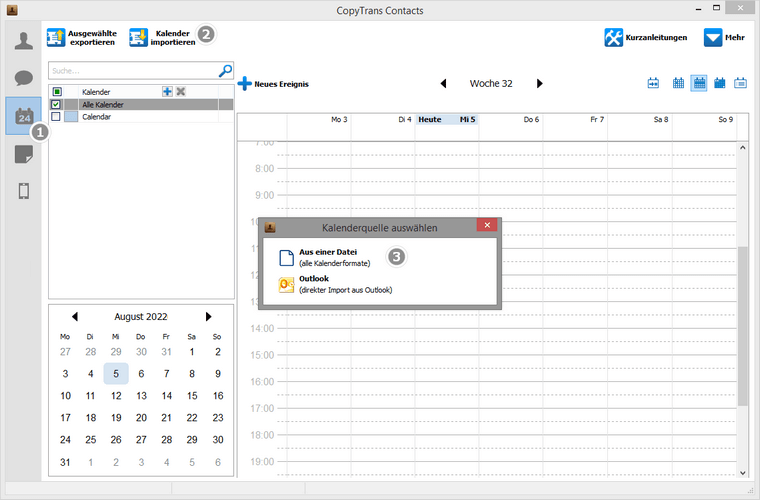Click the Heute Mi 5 day header

pos(447,120)
